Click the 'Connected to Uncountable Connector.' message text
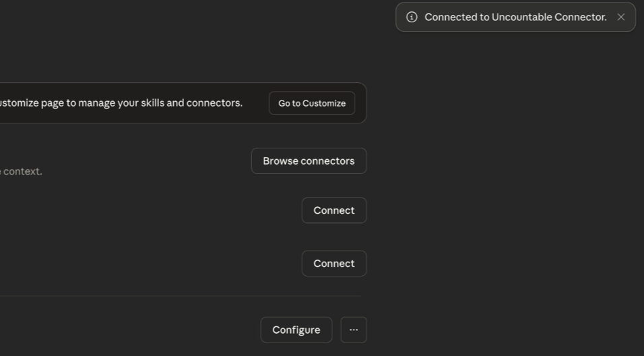 (515, 17)
